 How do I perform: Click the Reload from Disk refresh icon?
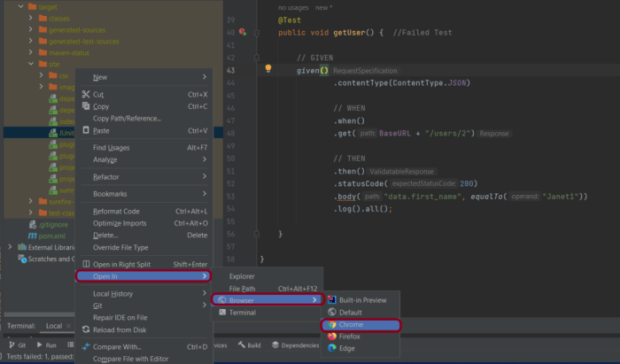(86, 329)
